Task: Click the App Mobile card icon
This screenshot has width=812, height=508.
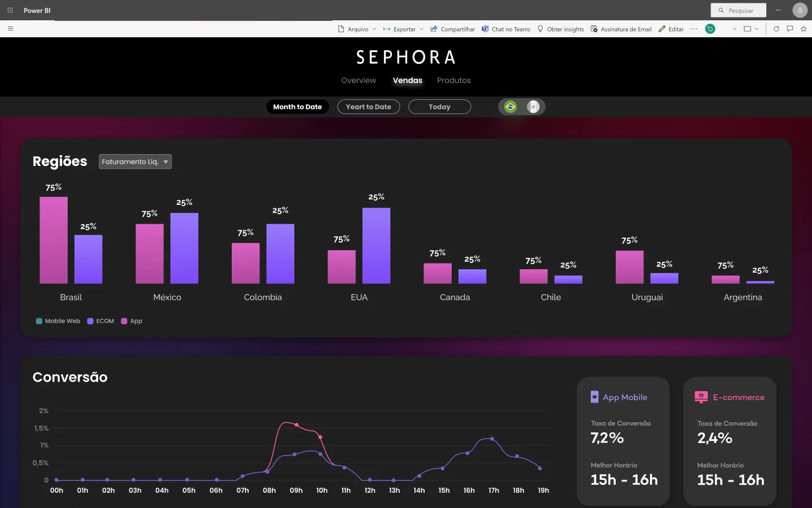Action: point(594,397)
